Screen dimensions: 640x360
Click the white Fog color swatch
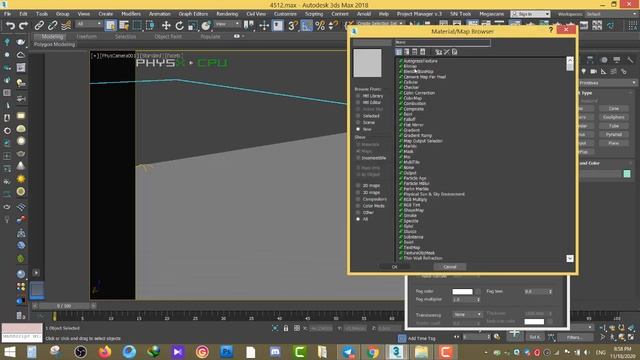point(462,291)
